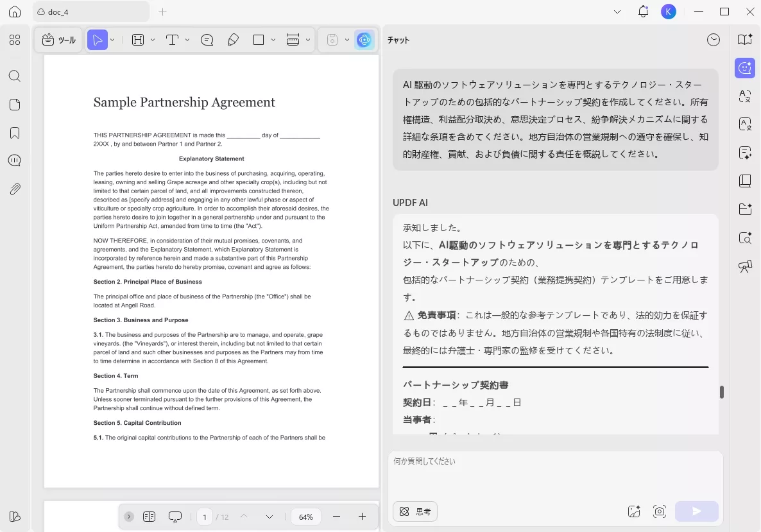
Task: Open the bookmarks panel
Action: coord(15,133)
